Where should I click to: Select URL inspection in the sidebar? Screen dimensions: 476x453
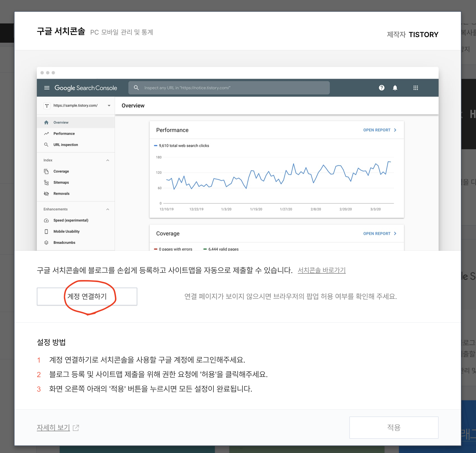(x=76, y=145)
